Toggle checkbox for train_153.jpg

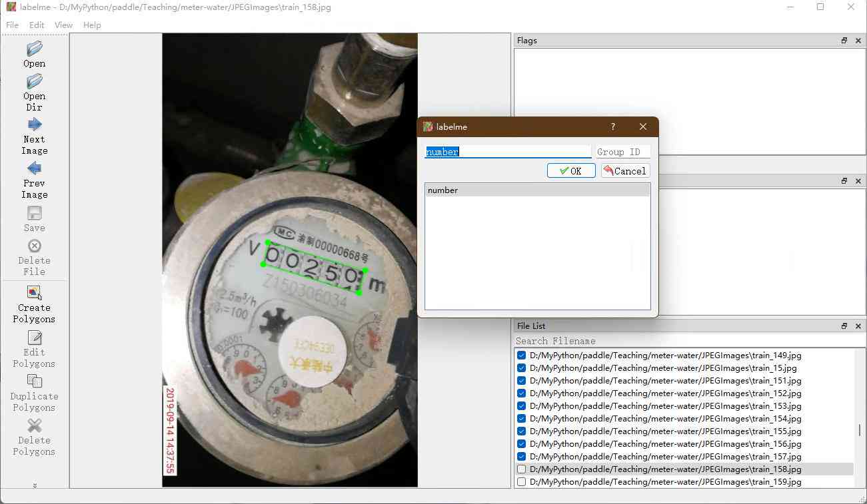tap(522, 406)
